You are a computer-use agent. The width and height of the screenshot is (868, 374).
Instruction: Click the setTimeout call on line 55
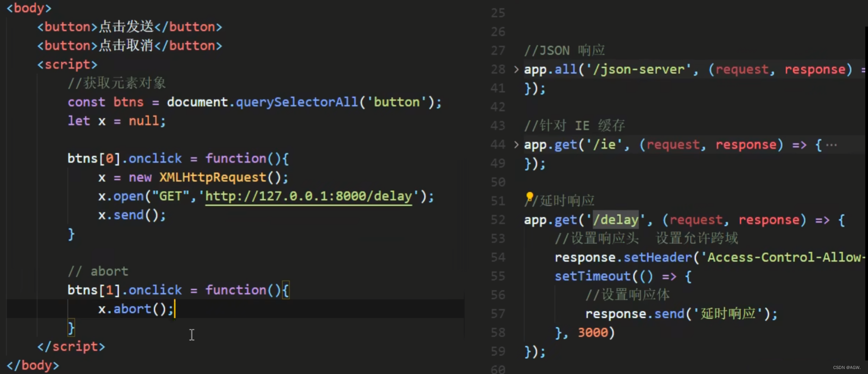coord(592,276)
